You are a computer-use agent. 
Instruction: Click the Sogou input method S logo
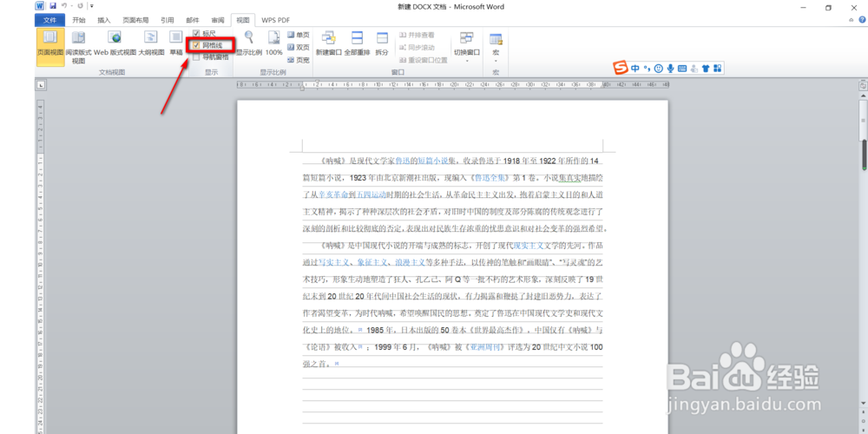621,68
